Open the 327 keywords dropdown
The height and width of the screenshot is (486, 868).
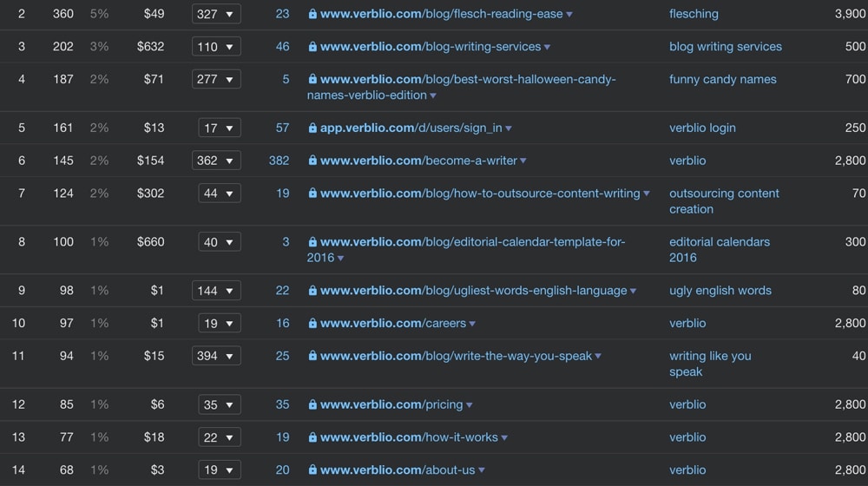tap(216, 15)
